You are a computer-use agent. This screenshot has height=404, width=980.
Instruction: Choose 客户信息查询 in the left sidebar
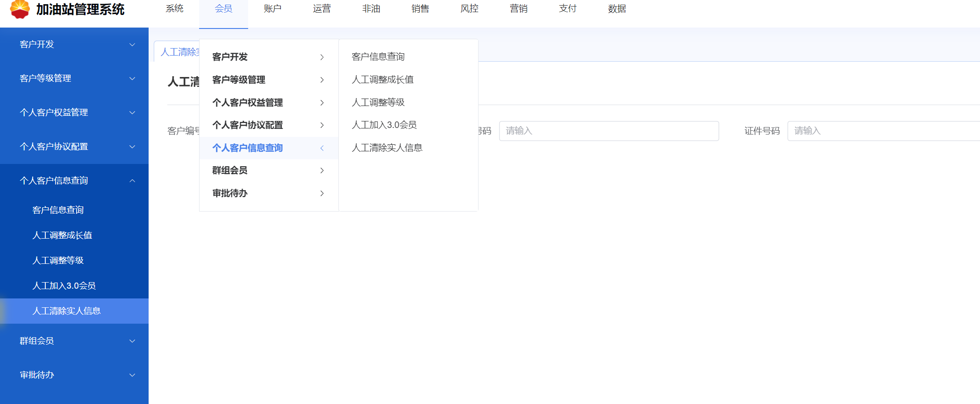(x=58, y=210)
